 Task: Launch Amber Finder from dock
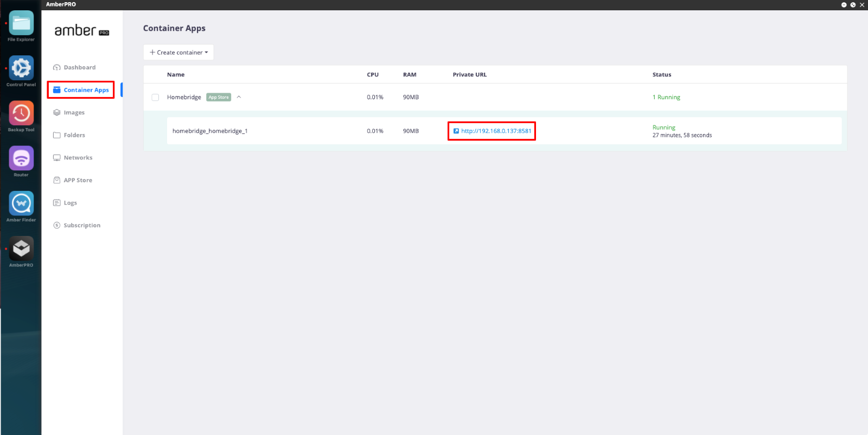(21, 203)
